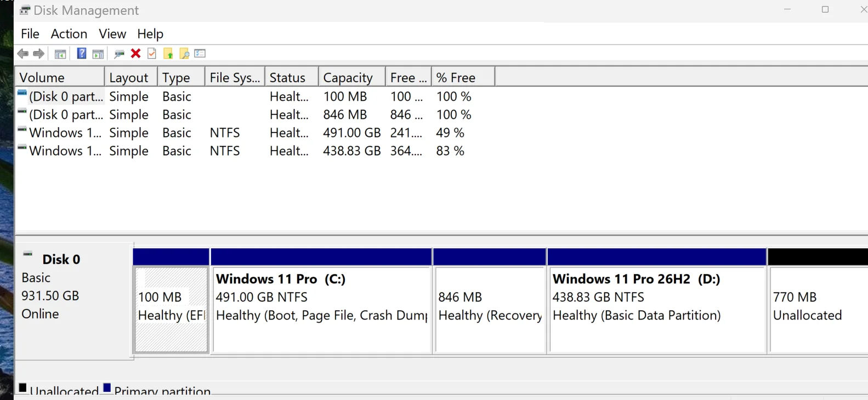Sort by the Volume column header
This screenshot has width=868, height=400.
click(x=60, y=77)
